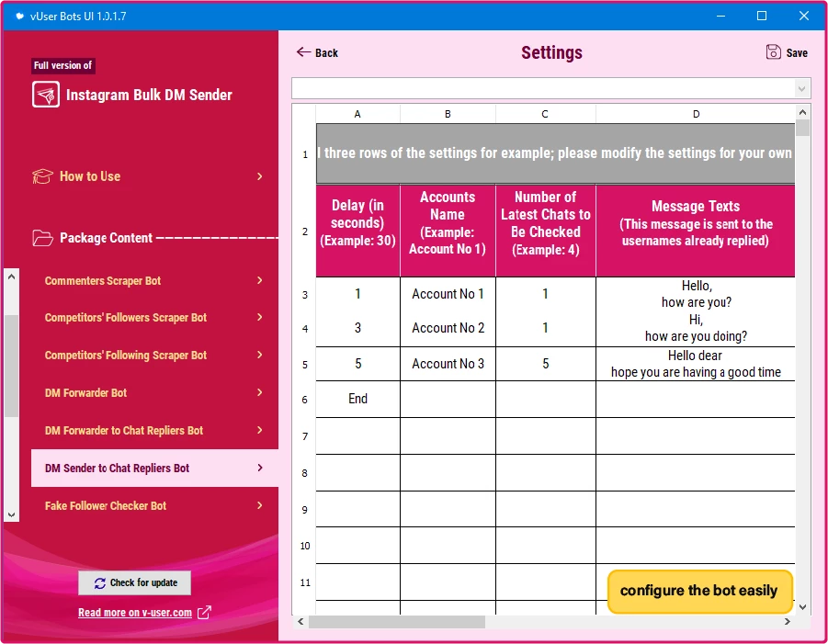The image size is (828, 644).
Task: Click the spreadsheet horizontal scrollbar thumb
Action: (x=397, y=621)
